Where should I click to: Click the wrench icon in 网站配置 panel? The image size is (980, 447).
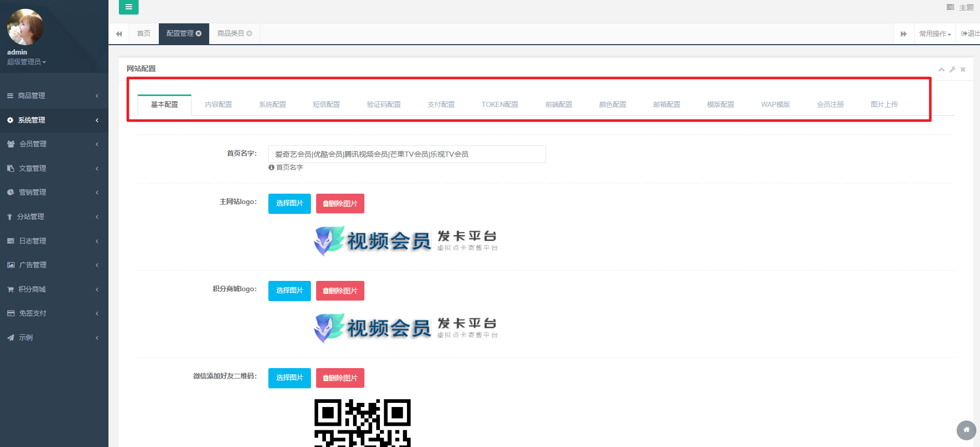(952, 70)
